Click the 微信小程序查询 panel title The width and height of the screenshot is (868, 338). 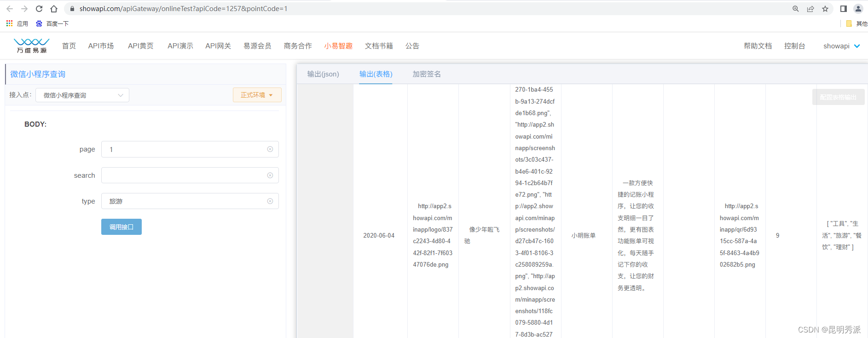click(x=38, y=74)
